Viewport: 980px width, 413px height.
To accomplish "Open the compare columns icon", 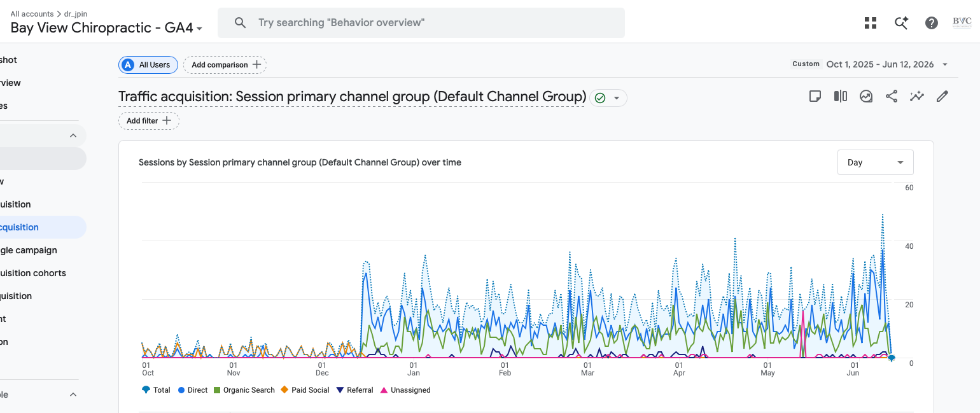I will [841, 96].
